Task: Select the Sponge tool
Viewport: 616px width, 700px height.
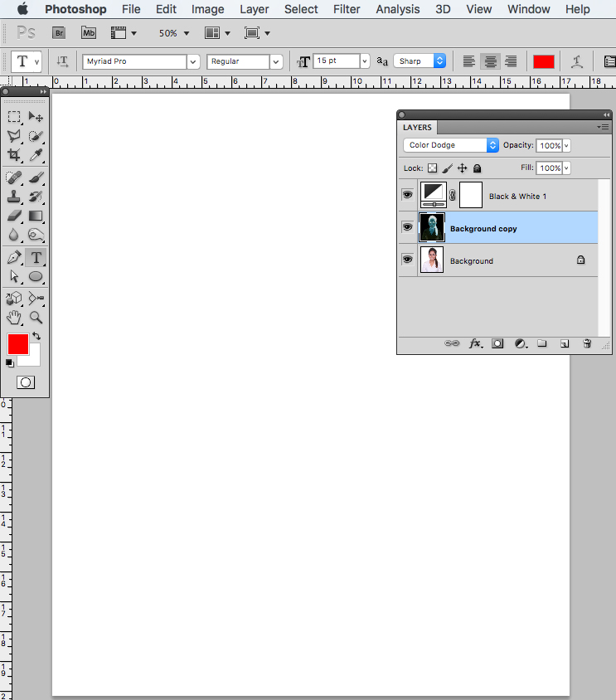Action: point(36,235)
